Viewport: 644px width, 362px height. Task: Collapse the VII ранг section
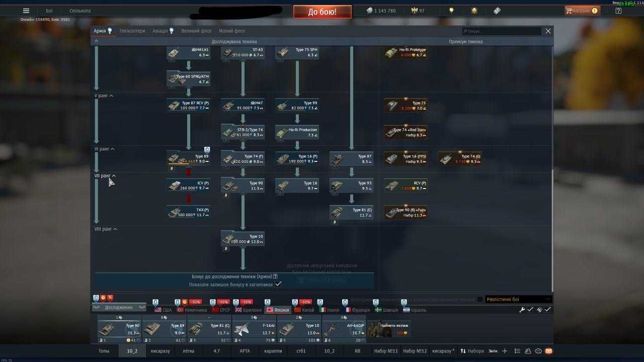pyautogui.click(x=105, y=175)
